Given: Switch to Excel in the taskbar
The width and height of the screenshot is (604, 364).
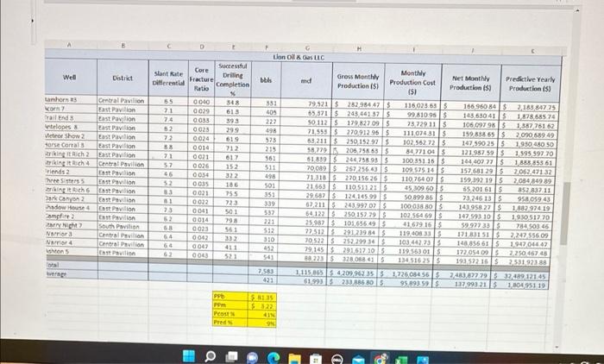Looking at the screenshot, I should pos(402,361).
